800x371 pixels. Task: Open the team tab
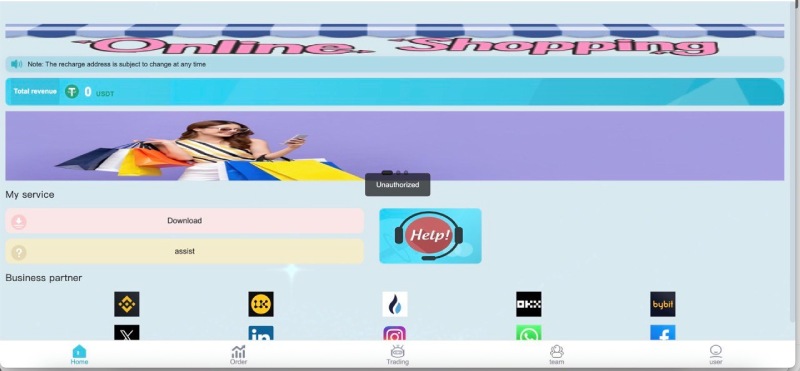tap(557, 355)
